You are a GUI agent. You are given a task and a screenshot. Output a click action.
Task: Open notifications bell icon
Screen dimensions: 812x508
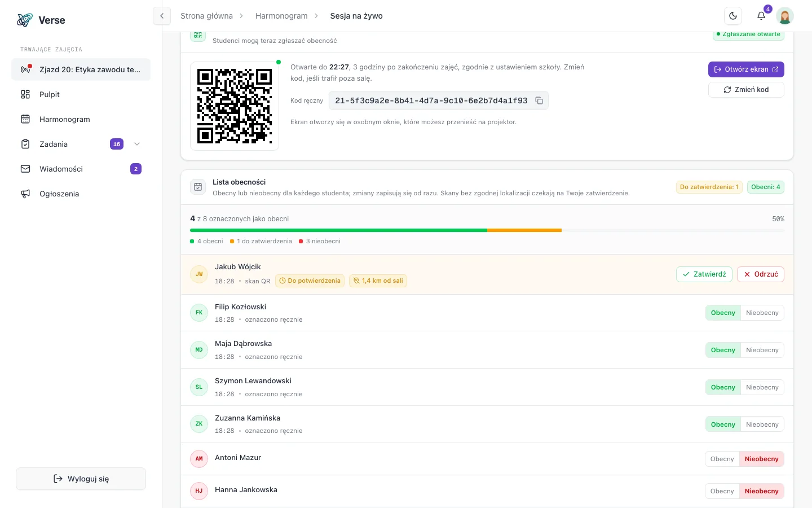point(761,16)
